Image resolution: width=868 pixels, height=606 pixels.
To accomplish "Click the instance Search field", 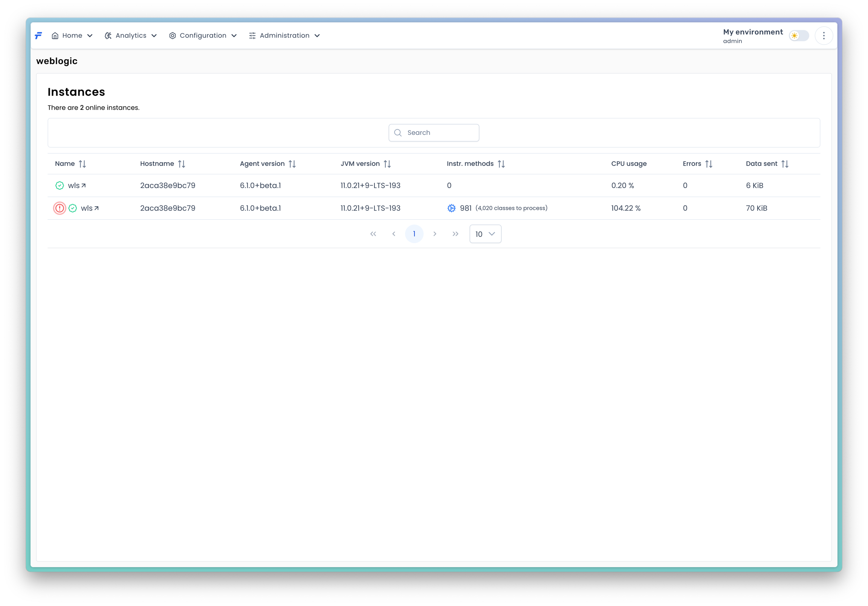I will [x=434, y=133].
